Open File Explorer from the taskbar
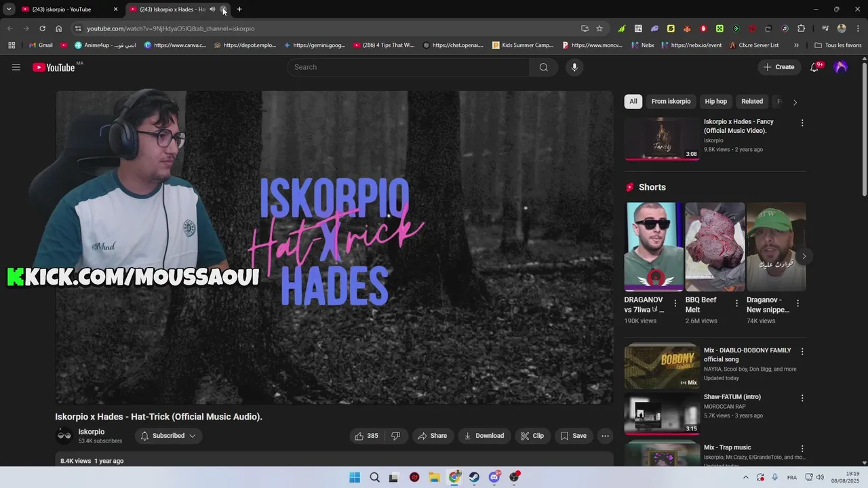868x488 pixels. point(434,477)
